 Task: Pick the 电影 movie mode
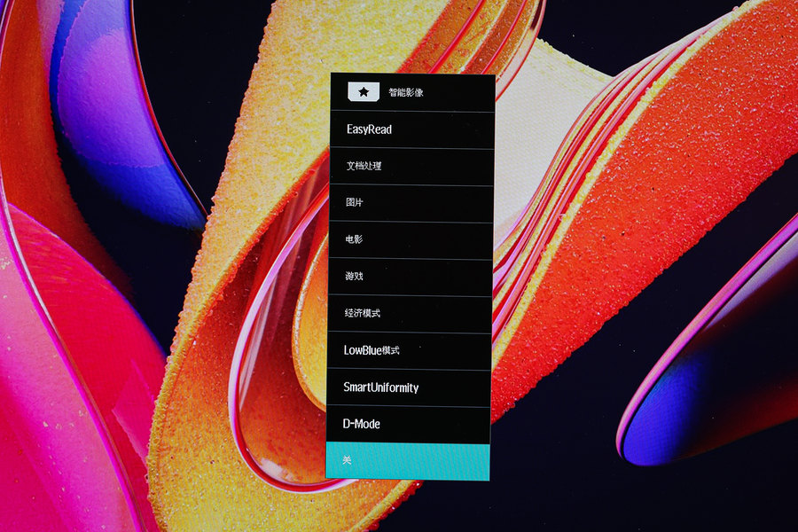355,239
